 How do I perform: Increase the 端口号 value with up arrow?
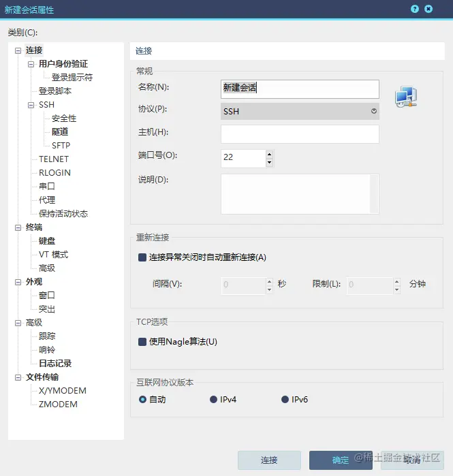269,154
